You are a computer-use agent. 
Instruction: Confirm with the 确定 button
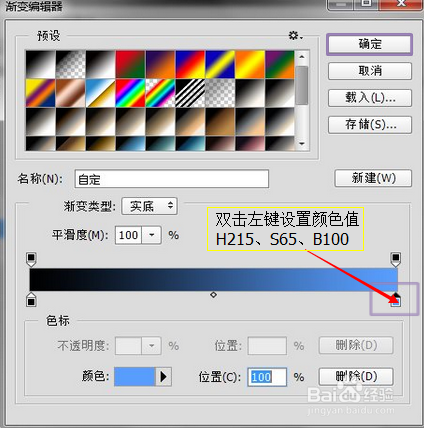click(370, 44)
